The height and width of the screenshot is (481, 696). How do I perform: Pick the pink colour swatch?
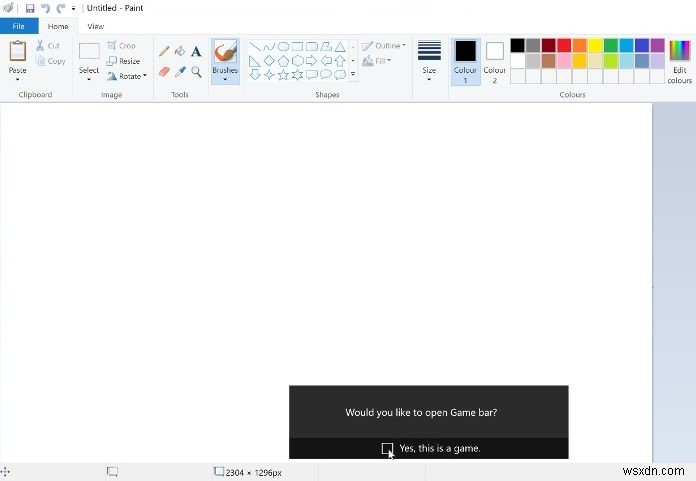click(x=564, y=61)
